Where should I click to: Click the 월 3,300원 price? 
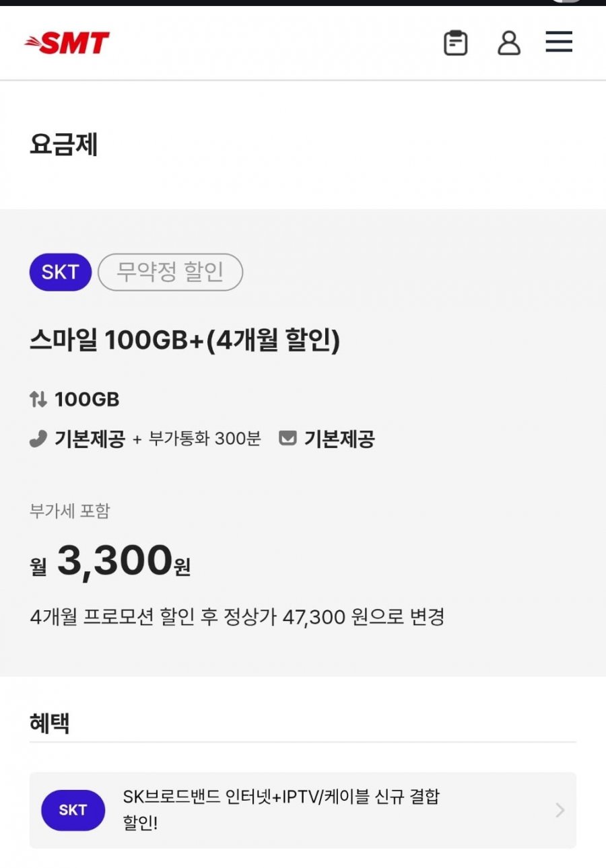point(110,563)
